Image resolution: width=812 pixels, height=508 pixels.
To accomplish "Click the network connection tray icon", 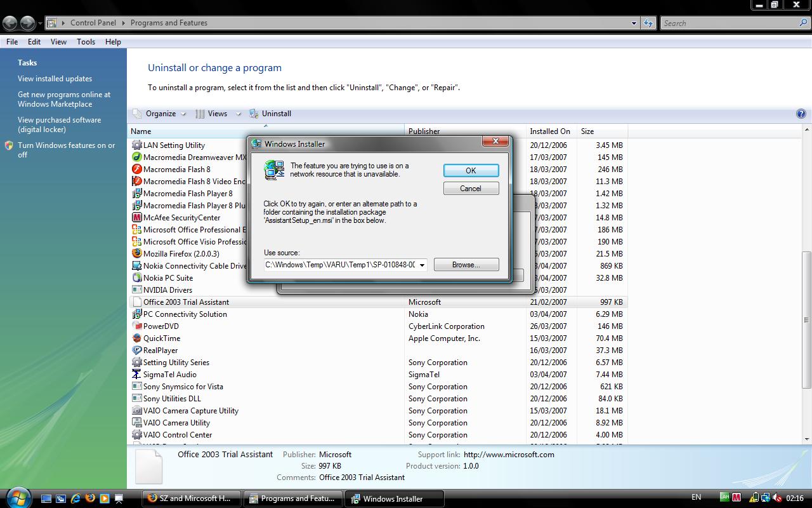I will click(766, 498).
